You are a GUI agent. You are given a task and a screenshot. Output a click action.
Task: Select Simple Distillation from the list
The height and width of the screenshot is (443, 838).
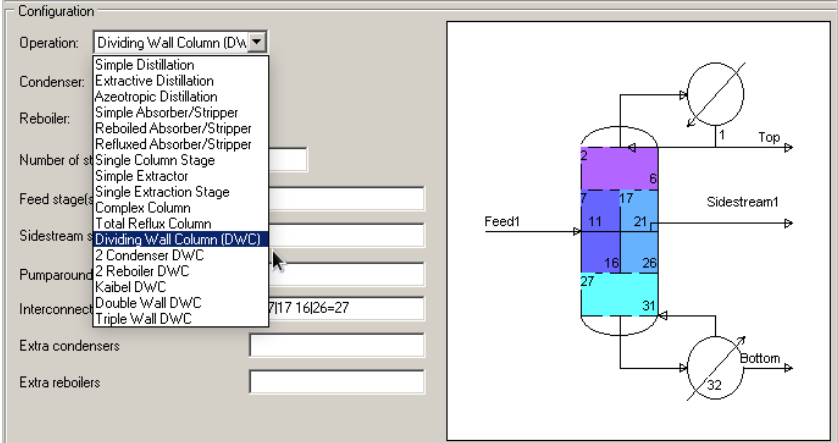tap(144, 65)
